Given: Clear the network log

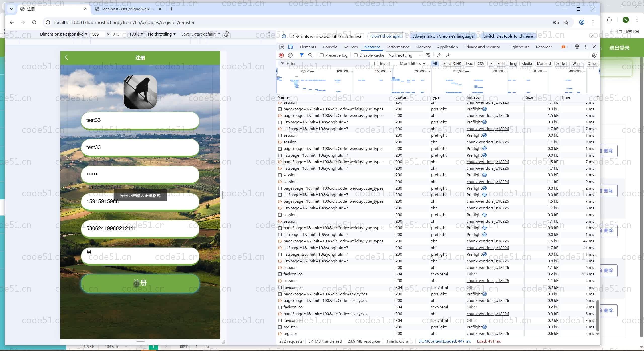Looking at the screenshot, I should [290, 55].
